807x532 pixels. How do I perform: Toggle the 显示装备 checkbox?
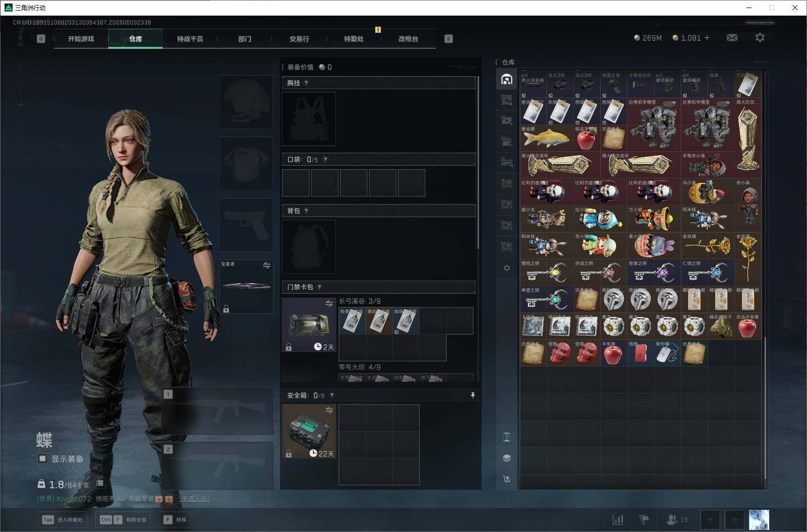43,459
